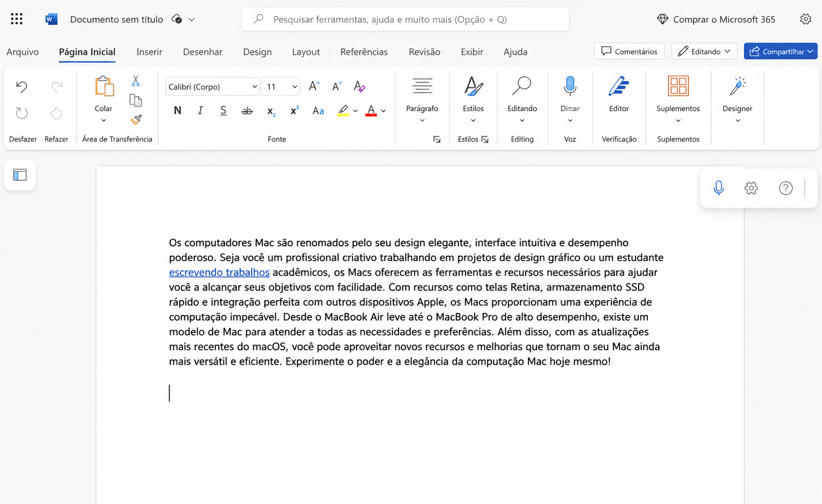Image resolution: width=822 pixels, height=504 pixels.
Task: Toggle underline (S) formatting
Action: coord(223,110)
